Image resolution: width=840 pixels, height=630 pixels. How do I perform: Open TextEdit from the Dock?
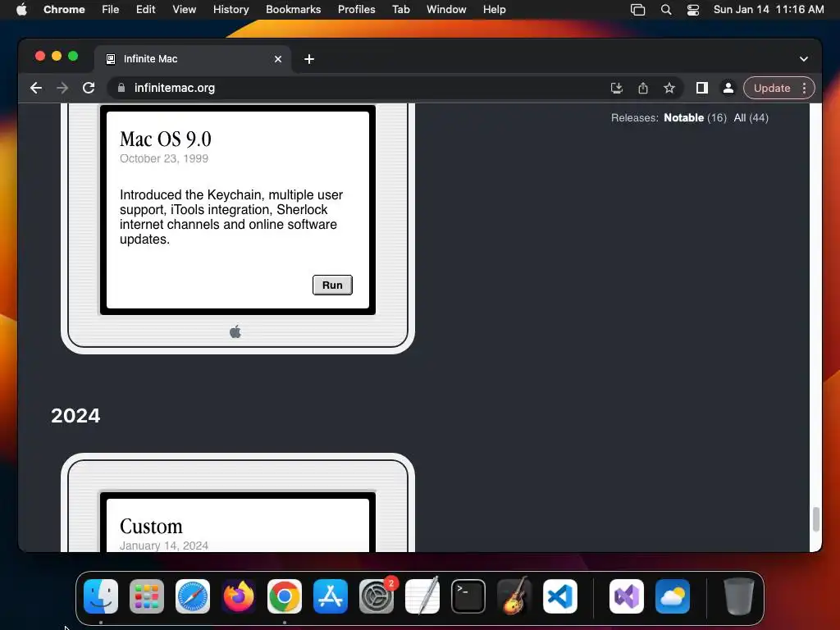(x=422, y=596)
